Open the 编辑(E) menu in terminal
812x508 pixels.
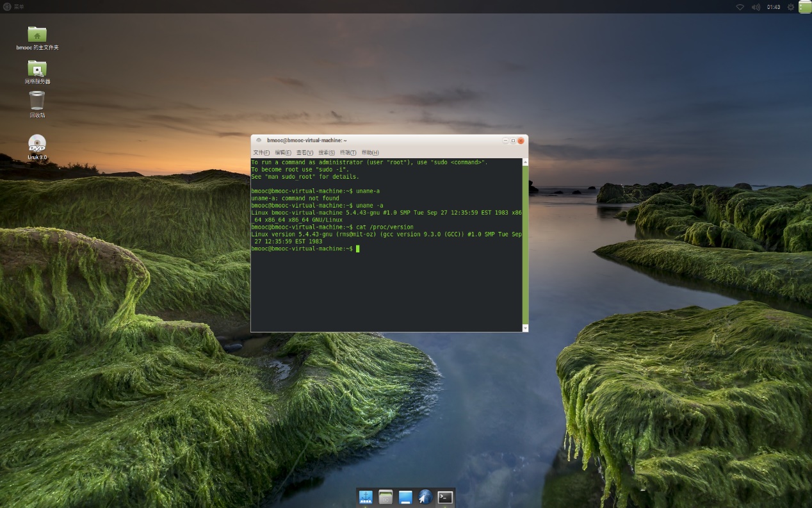point(283,152)
